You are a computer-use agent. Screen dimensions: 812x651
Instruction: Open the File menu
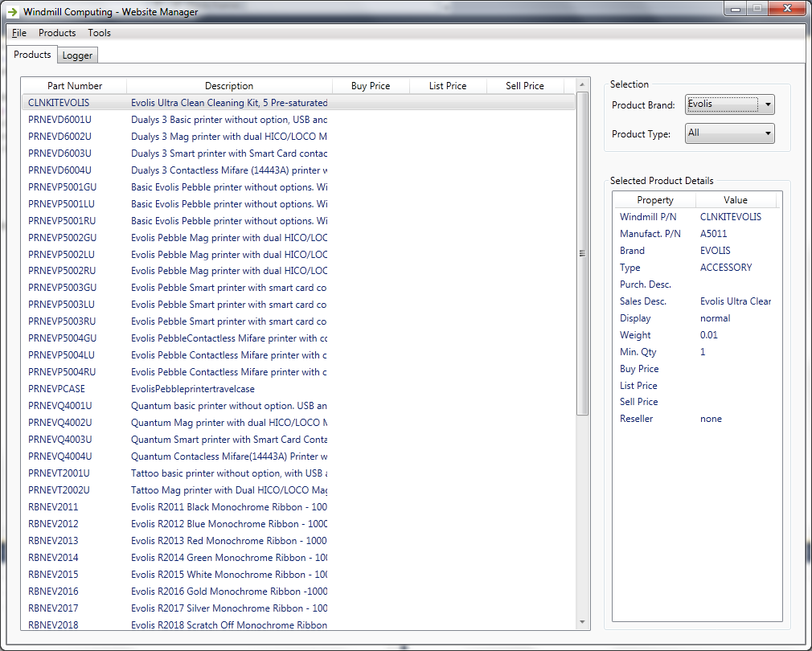(x=19, y=33)
